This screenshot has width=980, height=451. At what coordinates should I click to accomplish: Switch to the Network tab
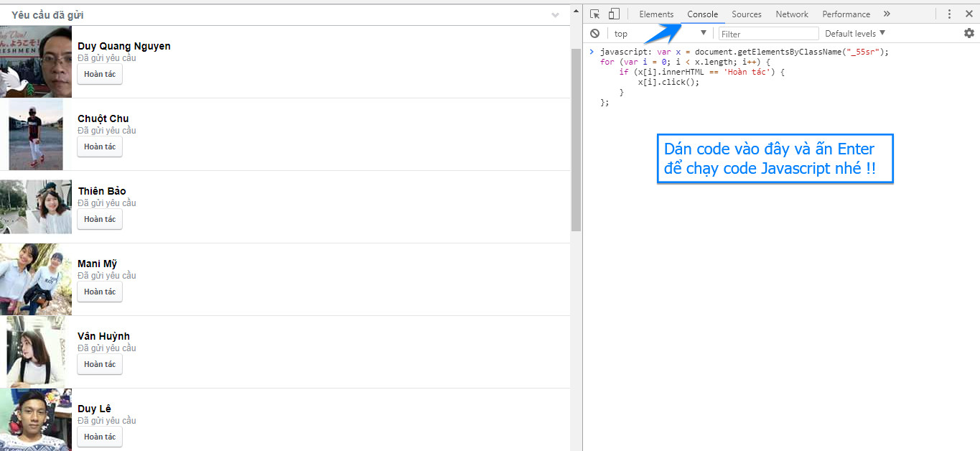point(792,14)
